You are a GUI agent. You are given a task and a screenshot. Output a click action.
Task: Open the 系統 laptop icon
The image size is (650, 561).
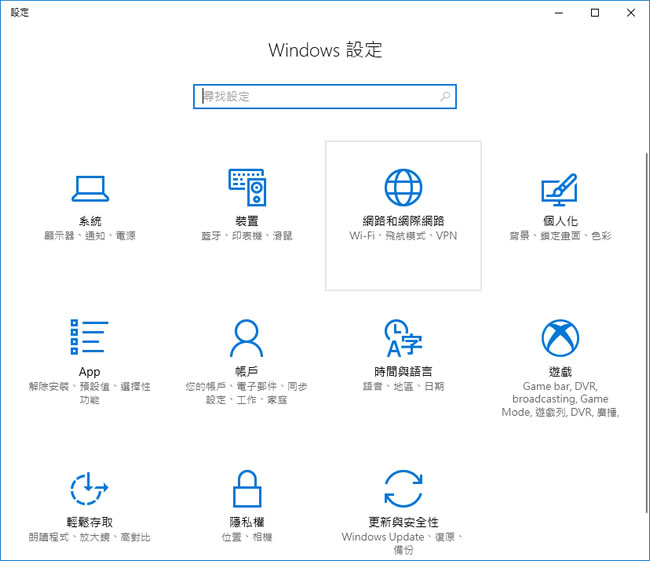point(90,188)
